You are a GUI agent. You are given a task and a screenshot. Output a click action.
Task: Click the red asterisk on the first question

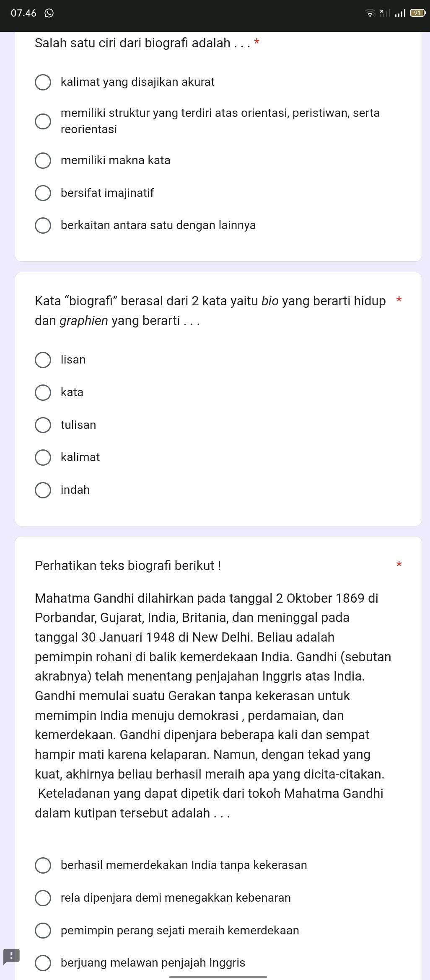[x=256, y=41]
